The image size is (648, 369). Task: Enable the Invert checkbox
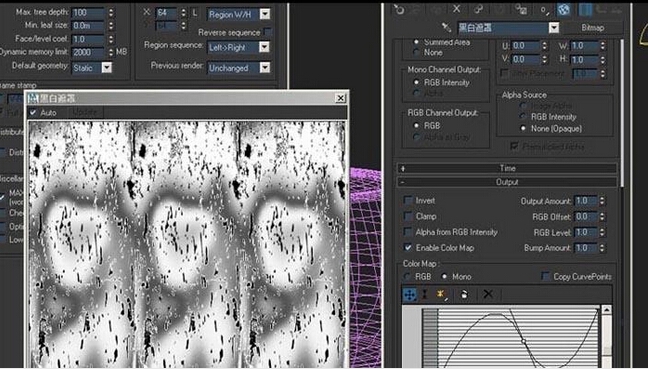click(x=408, y=200)
